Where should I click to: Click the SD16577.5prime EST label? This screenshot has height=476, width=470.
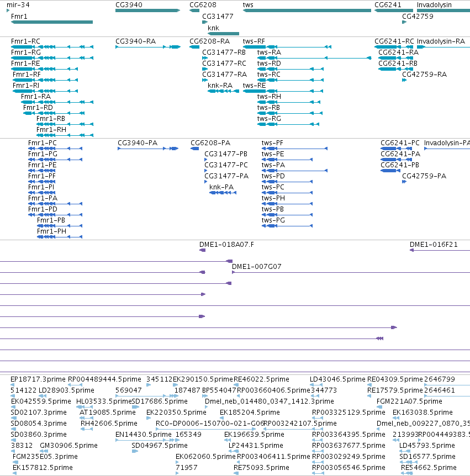(427, 457)
